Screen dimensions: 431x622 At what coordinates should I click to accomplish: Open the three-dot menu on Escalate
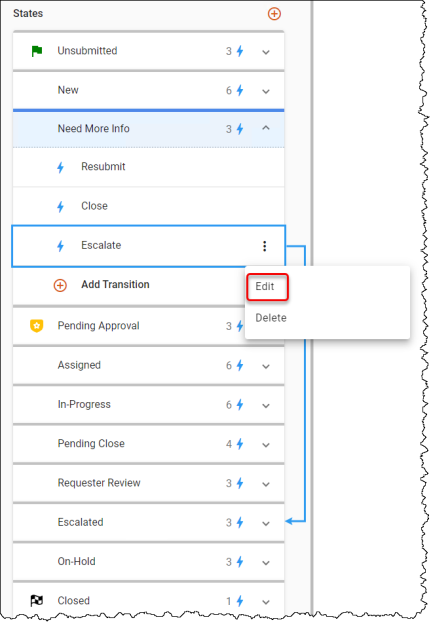click(264, 246)
